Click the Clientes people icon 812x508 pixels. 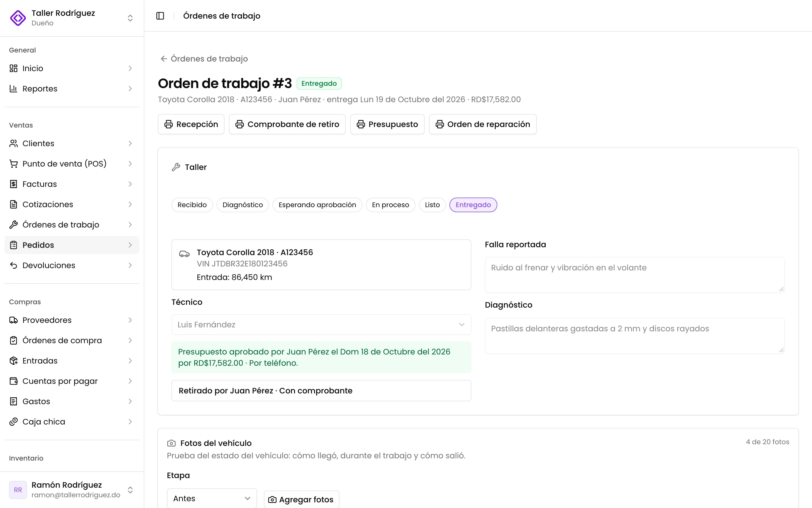(14, 143)
